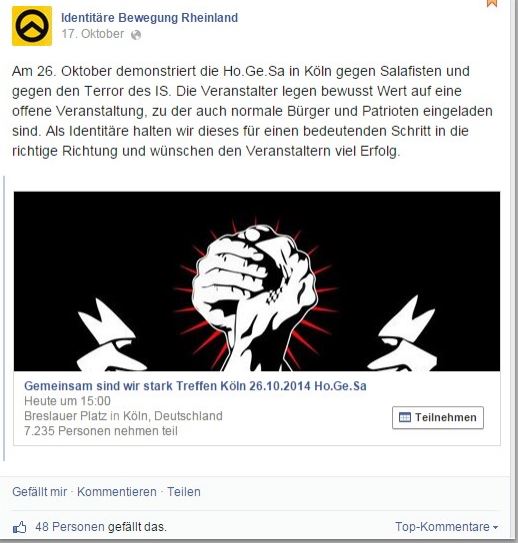
Task: Click Gefällt mir to like the post
Action: click(39, 492)
